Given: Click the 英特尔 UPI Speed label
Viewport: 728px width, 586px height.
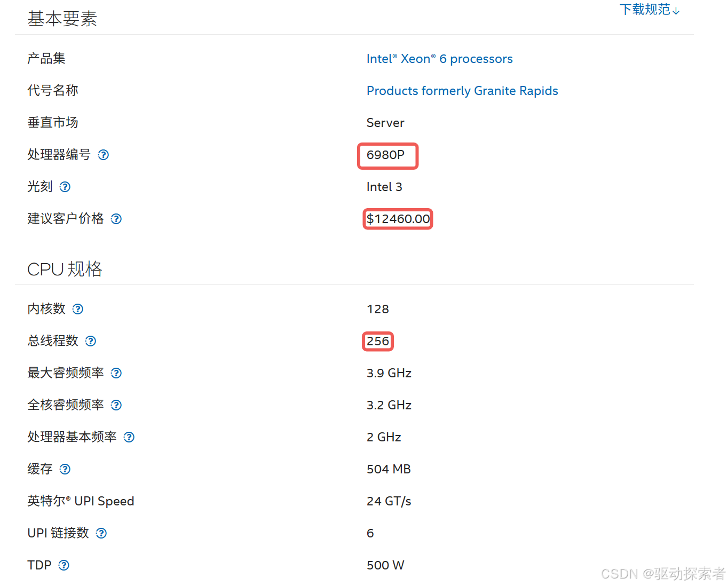Looking at the screenshot, I should [x=81, y=501].
